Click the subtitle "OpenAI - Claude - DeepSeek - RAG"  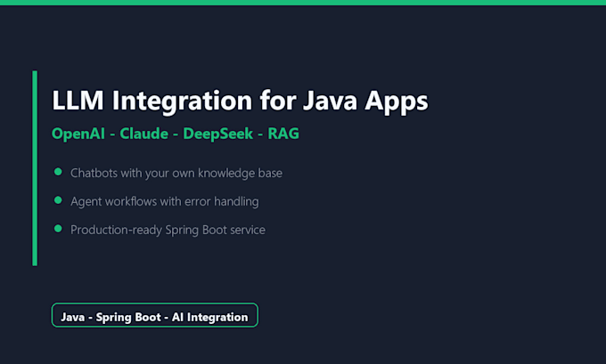coord(176,134)
